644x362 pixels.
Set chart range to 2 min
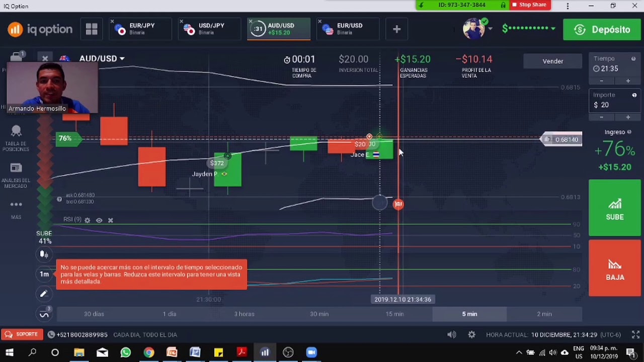click(x=544, y=314)
